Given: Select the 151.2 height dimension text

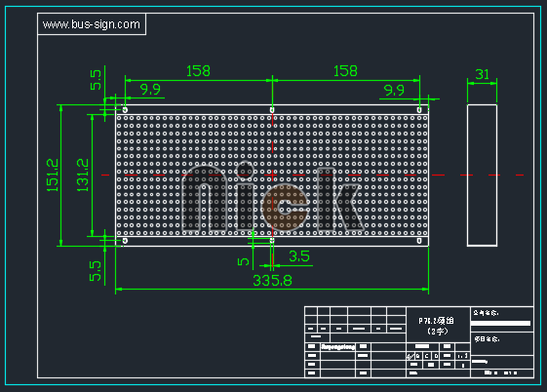Looking at the screenshot, I should [x=53, y=176].
